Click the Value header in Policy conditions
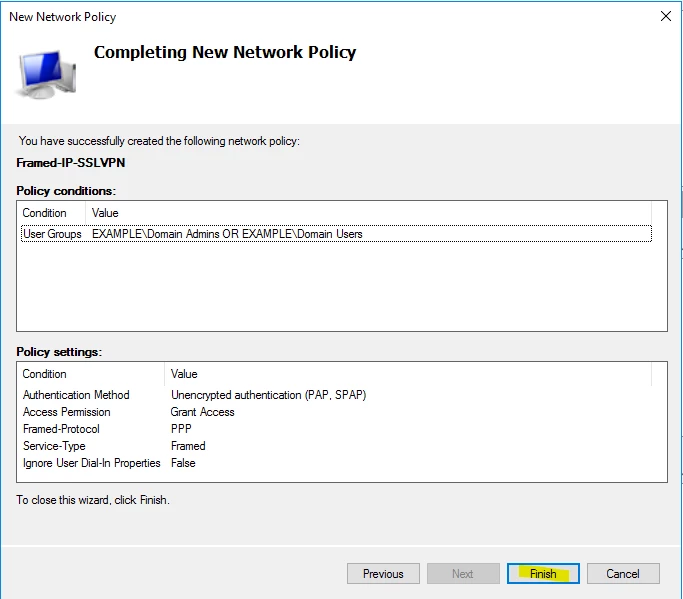The height and width of the screenshot is (599, 683). click(369, 213)
